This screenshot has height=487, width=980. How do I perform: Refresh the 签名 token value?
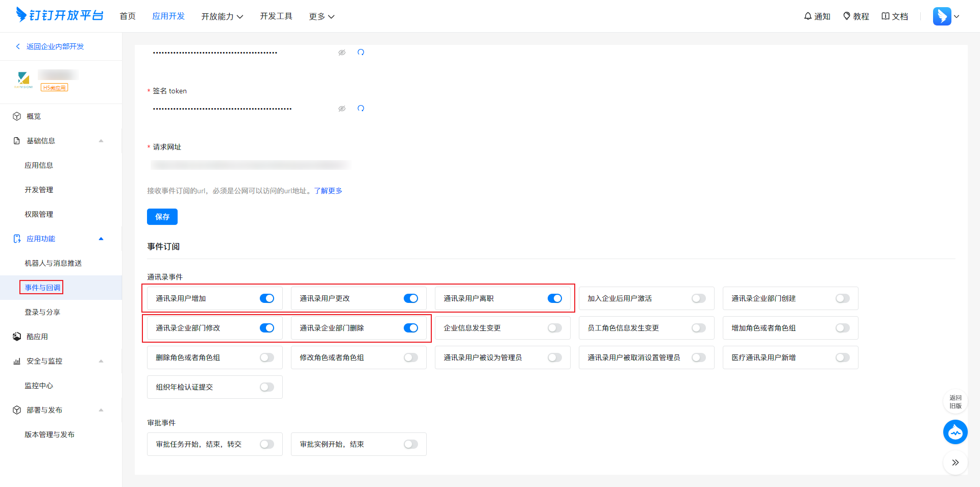(361, 109)
